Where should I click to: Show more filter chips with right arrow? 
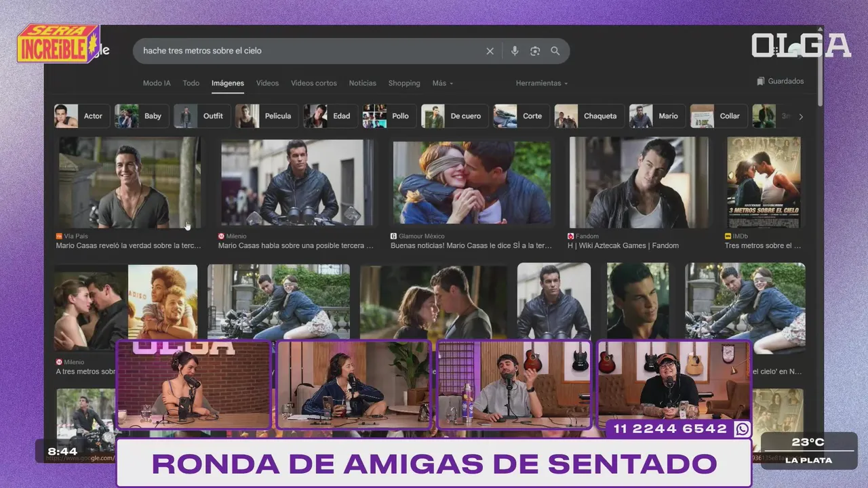[x=801, y=117]
